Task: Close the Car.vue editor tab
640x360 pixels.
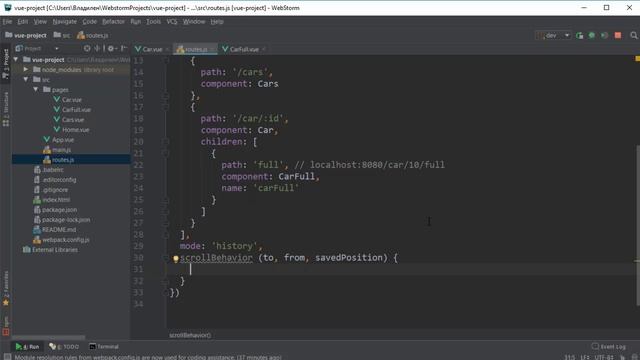Action: tap(167, 49)
